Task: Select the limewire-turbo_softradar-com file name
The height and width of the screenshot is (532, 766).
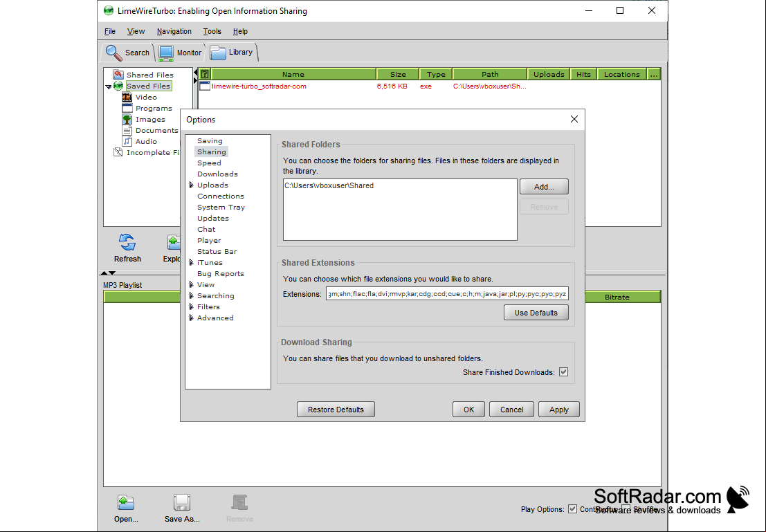Action: point(259,86)
